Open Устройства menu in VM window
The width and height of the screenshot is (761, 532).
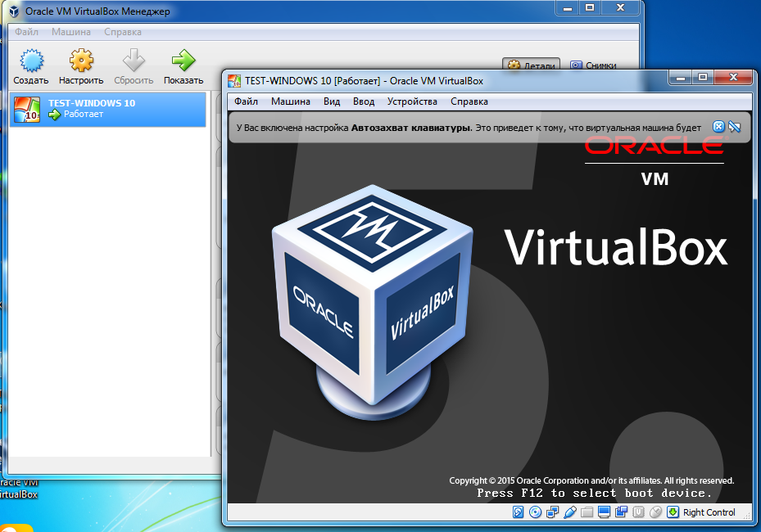(x=412, y=101)
